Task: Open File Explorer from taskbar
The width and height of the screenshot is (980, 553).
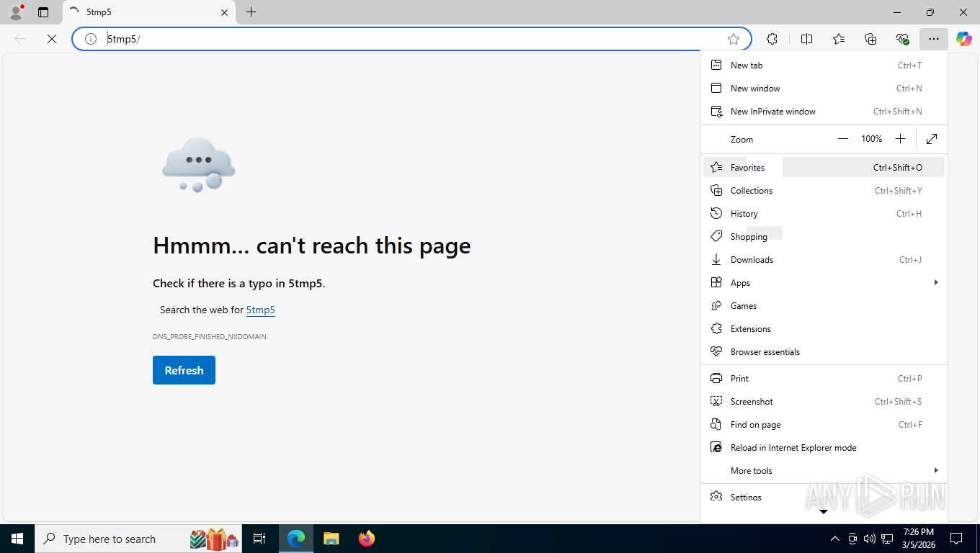Action: tap(331, 539)
